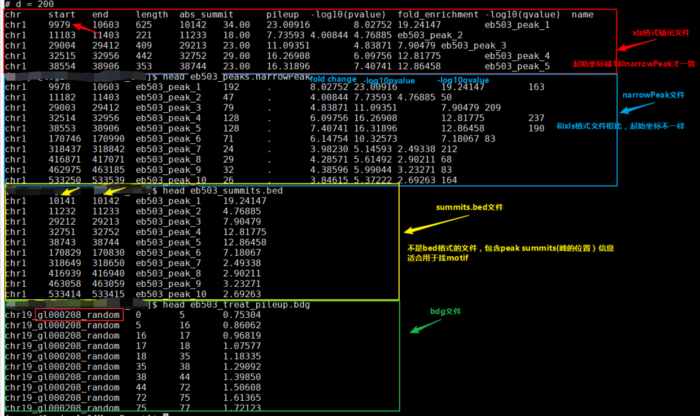Select fold change value 3.98230
The height and width of the screenshot is (416, 700).
pyautogui.click(x=329, y=149)
